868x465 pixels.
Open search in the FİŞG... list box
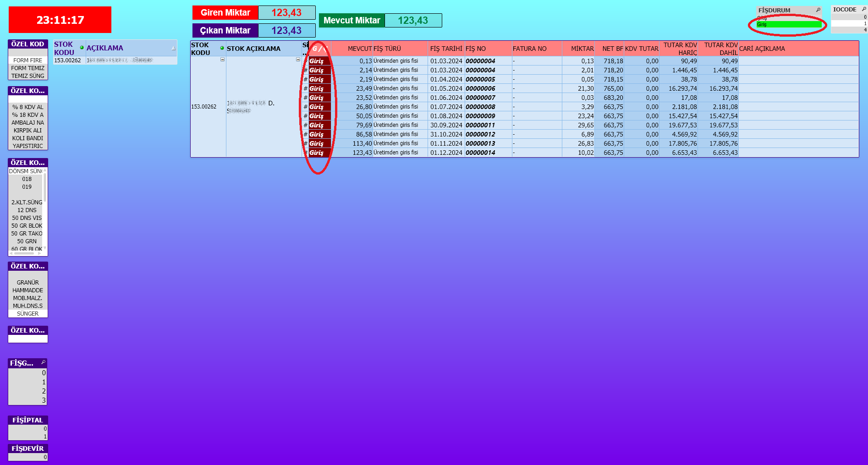point(44,362)
